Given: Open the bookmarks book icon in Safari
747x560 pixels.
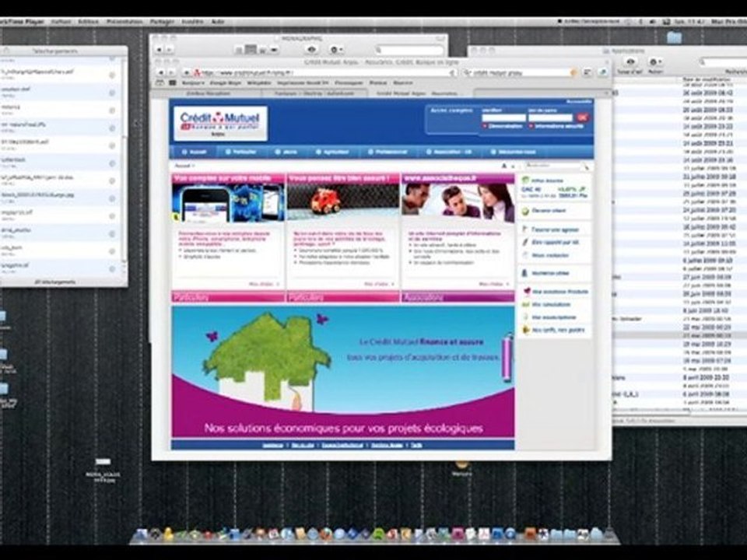Looking at the screenshot, I should point(160,83).
